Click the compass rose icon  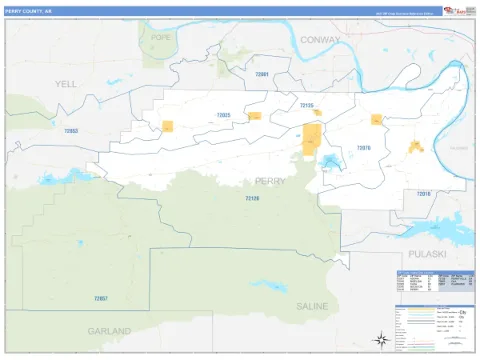[x=382, y=340]
